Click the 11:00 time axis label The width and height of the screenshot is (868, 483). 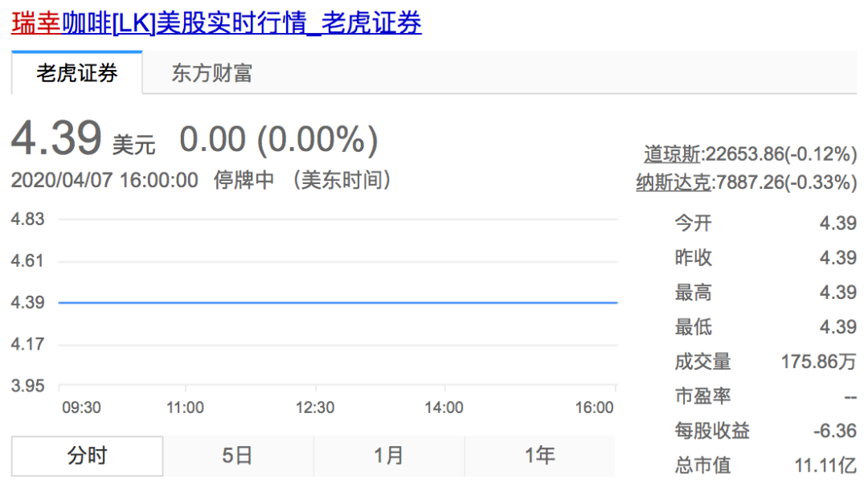coord(186,407)
